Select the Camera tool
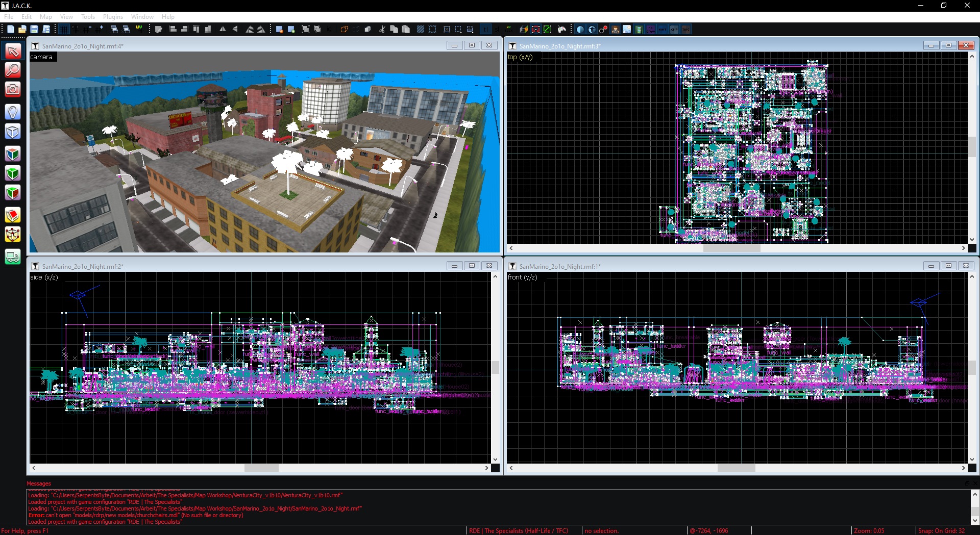 click(13, 89)
